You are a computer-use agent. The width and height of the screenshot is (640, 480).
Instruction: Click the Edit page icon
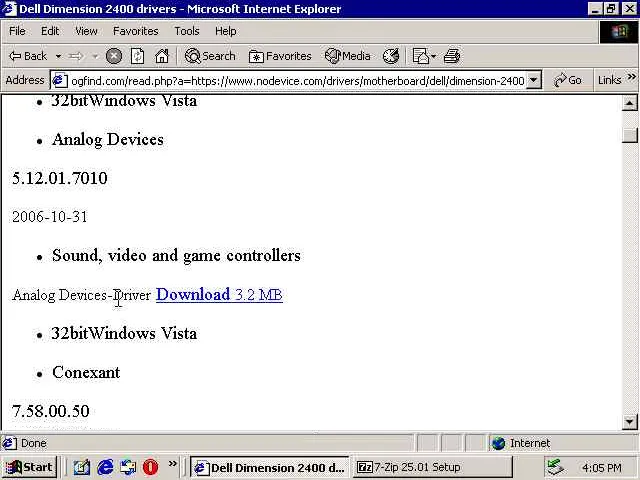point(420,56)
